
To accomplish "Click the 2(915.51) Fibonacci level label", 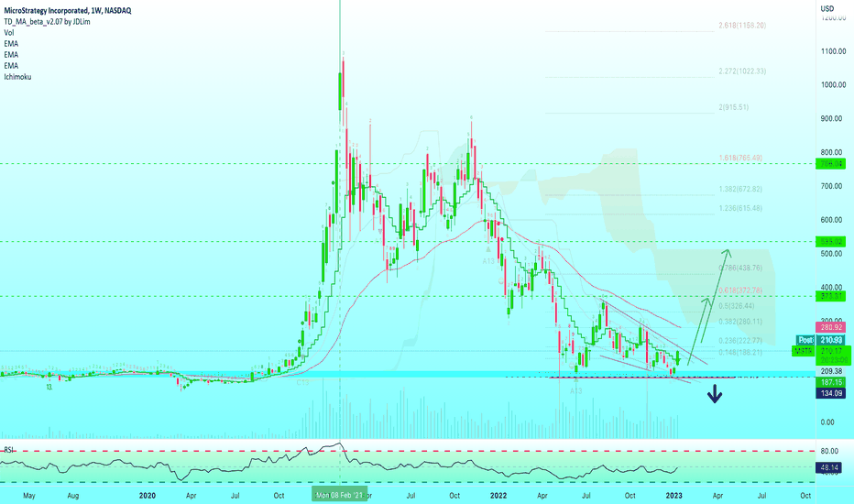I will point(734,107).
